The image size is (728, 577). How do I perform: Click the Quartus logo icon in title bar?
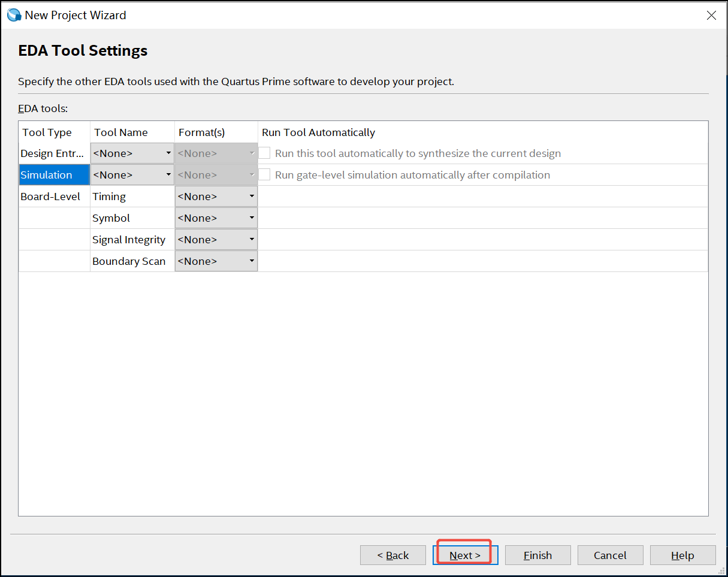click(x=14, y=15)
